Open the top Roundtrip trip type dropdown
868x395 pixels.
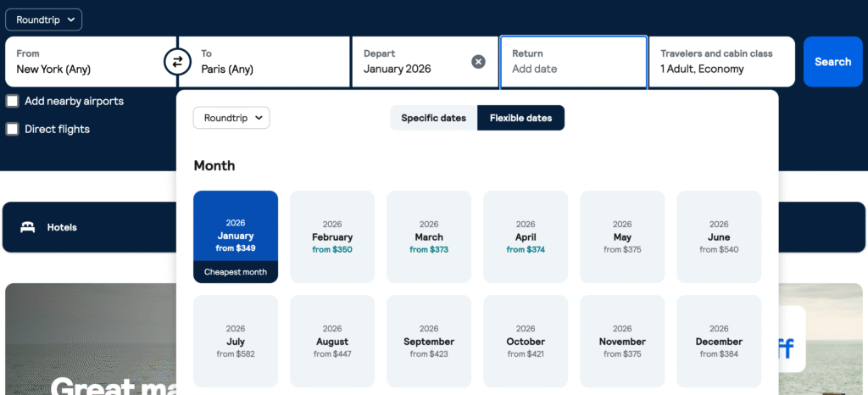click(x=44, y=19)
